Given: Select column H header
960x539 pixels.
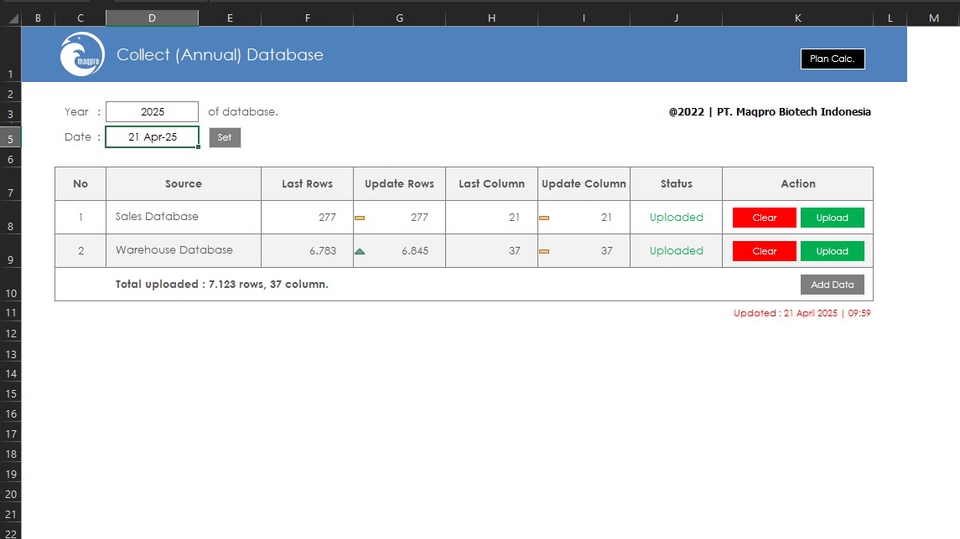Looking at the screenshot, I should coord(492,18).
